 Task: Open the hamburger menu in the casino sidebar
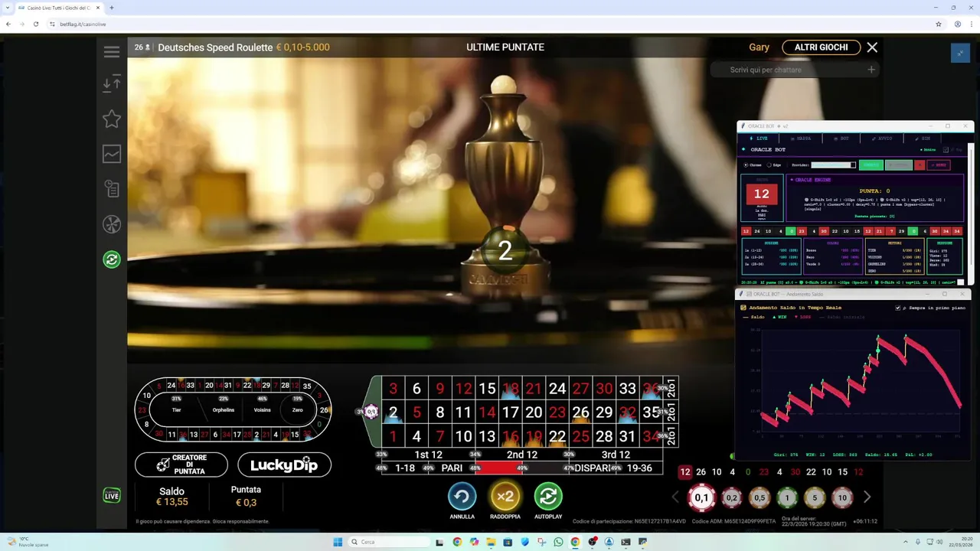tap(112, 52)
